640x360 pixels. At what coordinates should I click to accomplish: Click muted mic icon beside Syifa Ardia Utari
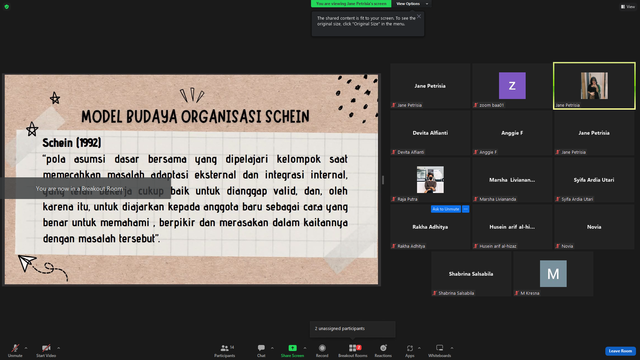tap(558, 199)
